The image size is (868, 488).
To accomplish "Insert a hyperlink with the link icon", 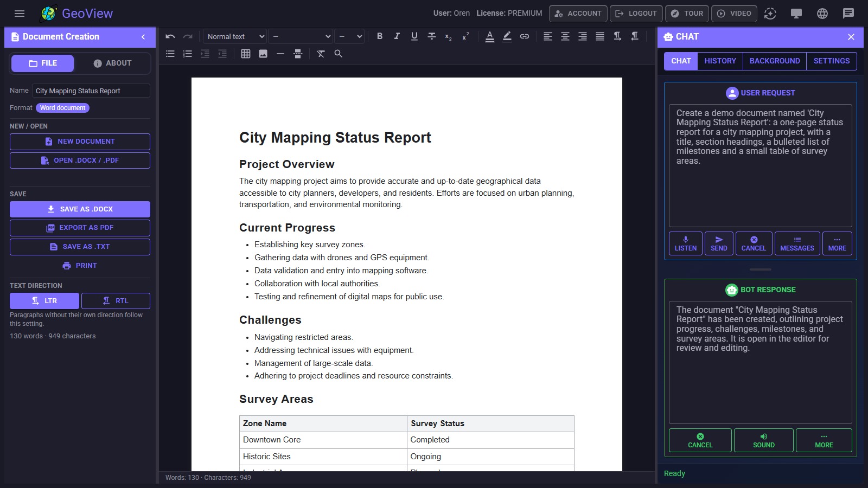I will tap(525, 36).
